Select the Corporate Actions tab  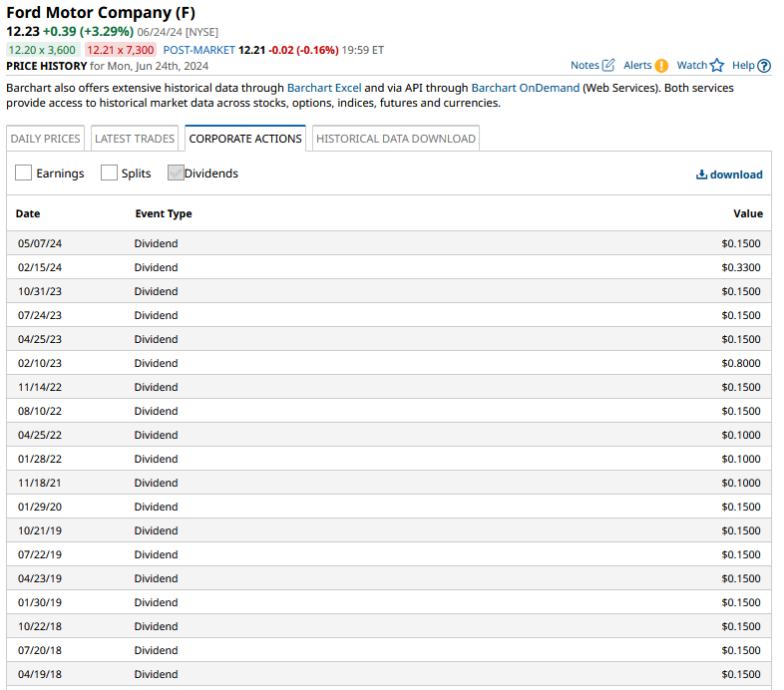click(245, 139)
